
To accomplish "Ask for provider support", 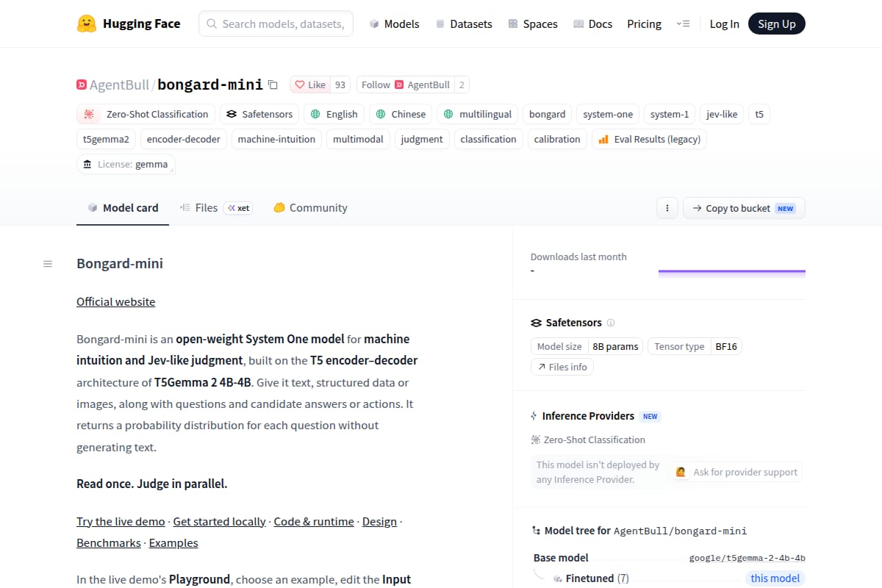I will [737, 472].
